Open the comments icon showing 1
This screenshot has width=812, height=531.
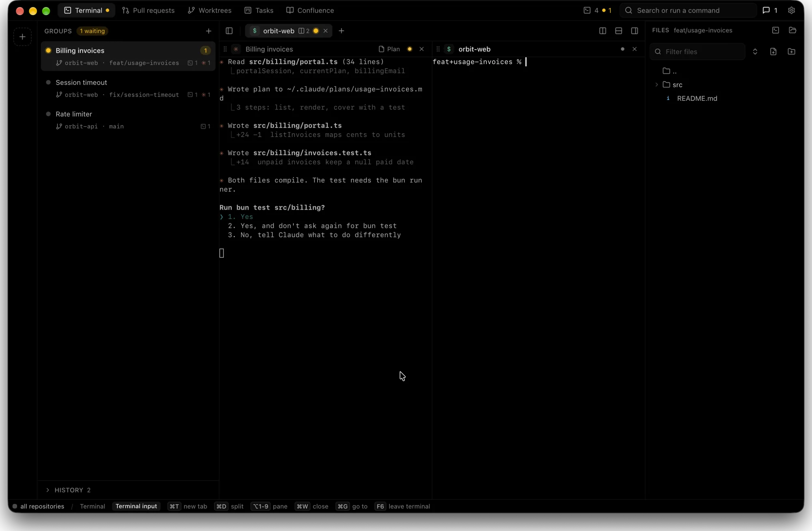click(x=770, y=11)
